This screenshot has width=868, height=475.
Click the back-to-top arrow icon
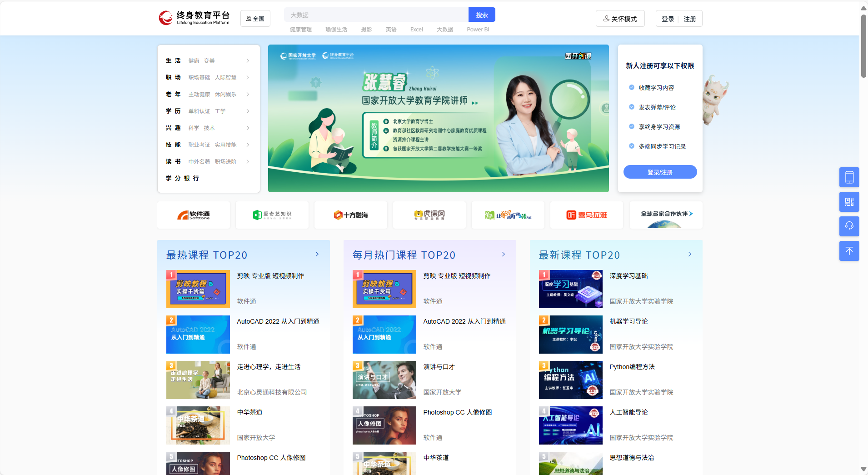[849, 251]
